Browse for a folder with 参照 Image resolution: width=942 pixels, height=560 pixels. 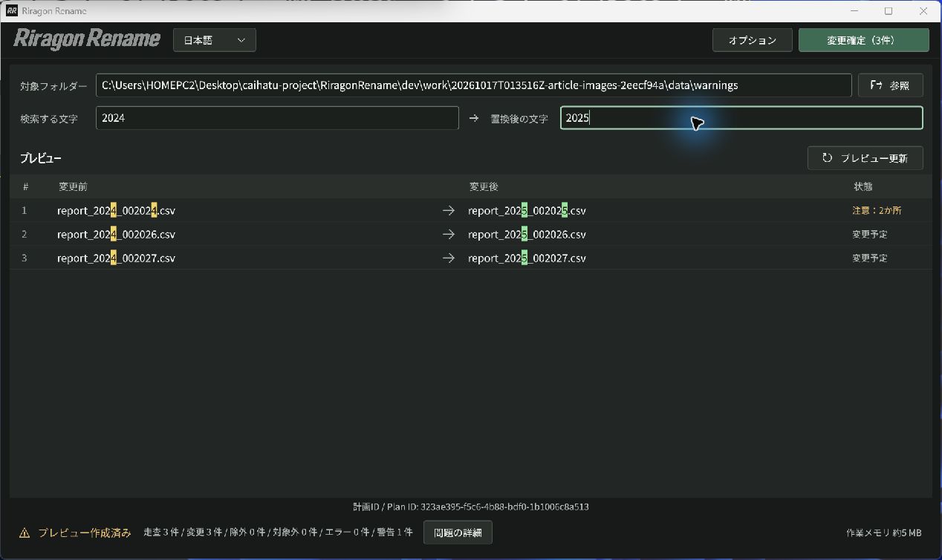tap(890, 85)
